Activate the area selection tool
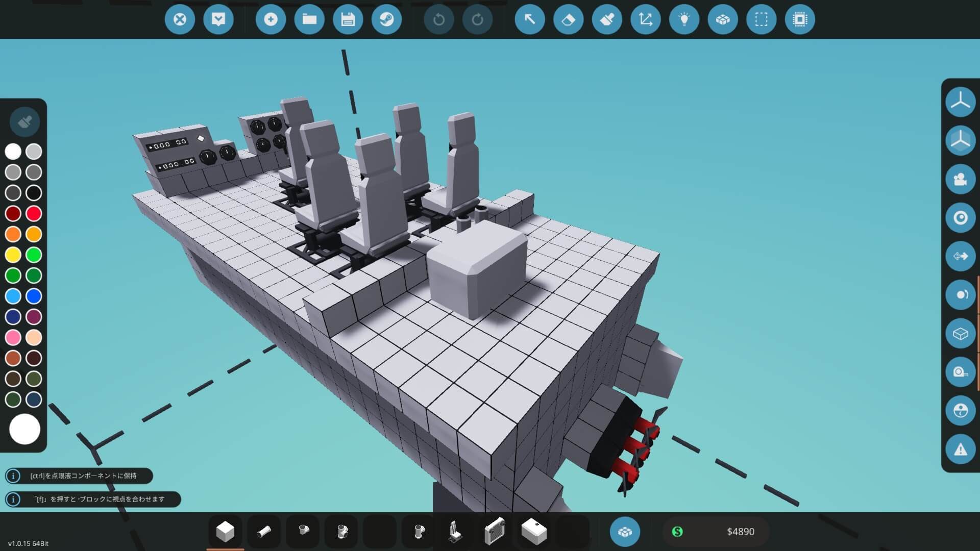The width and height of the screenshot is (980, 551). (762, 19)
